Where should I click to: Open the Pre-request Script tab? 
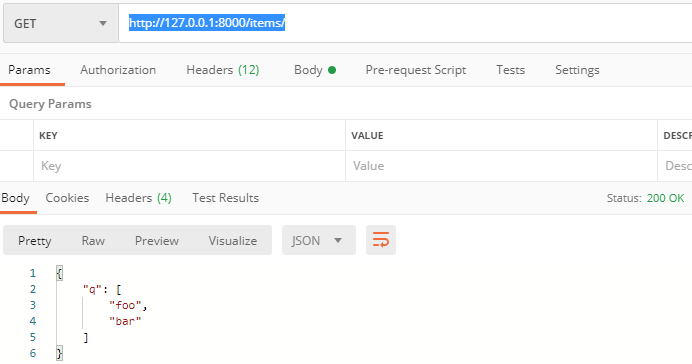(416, 70)
